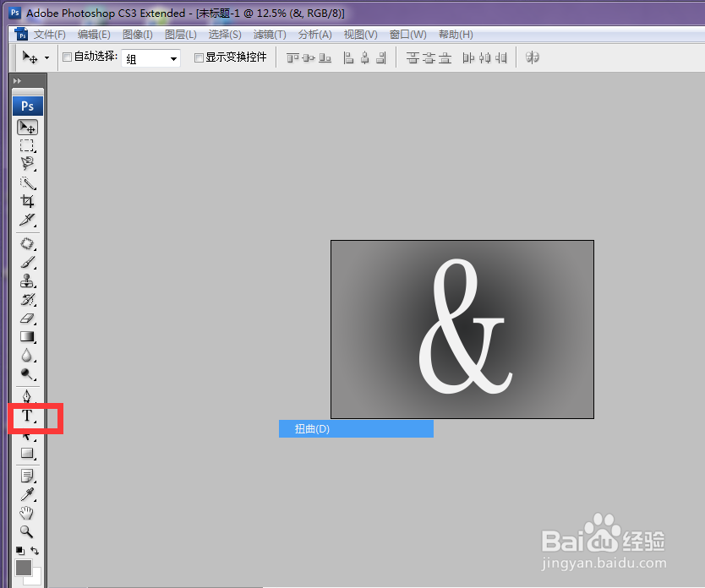705x588 pixels.
Task: Select the Gradient tool
Action: 27,337
